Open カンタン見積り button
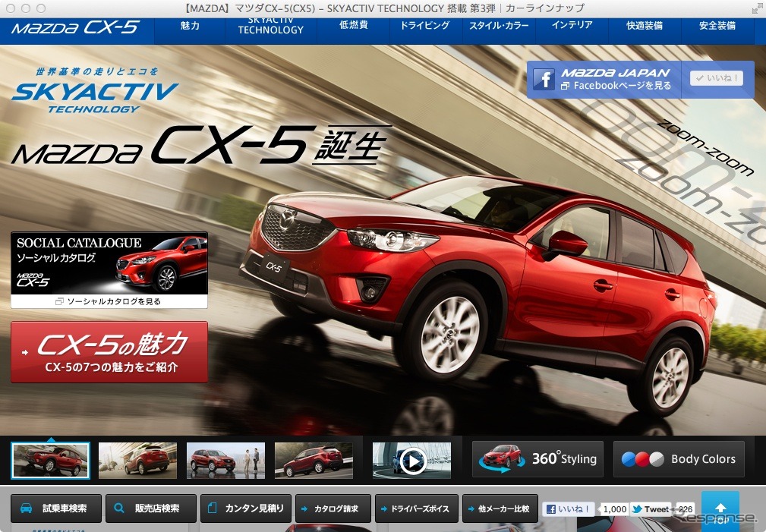Image resolution: width=766 pixels, height=532 pixels. point(246,508)
